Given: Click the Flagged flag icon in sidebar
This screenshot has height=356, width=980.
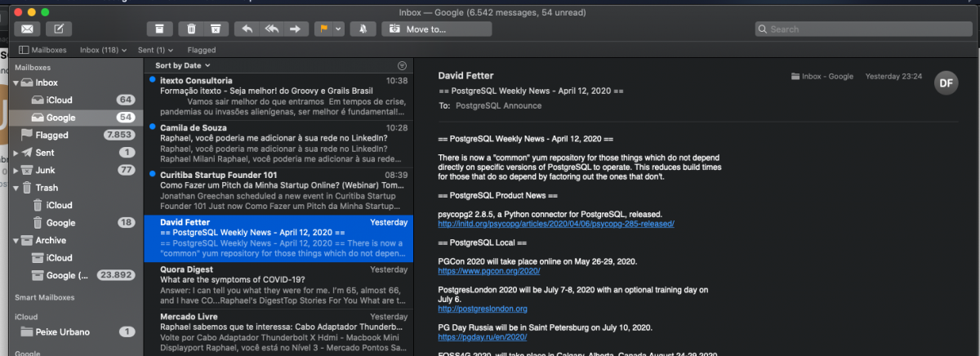Looking at the screenshot, I should point(27,135).
